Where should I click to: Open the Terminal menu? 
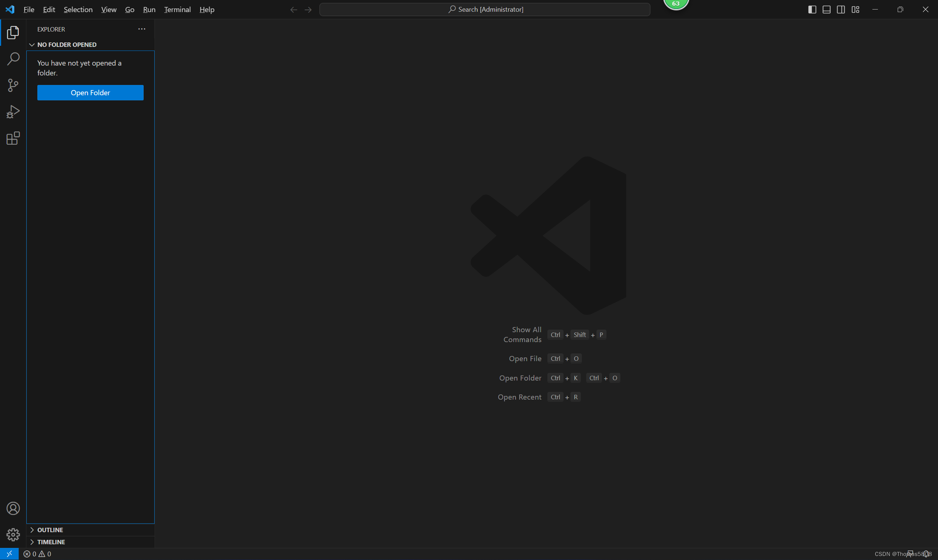point(177,10)
